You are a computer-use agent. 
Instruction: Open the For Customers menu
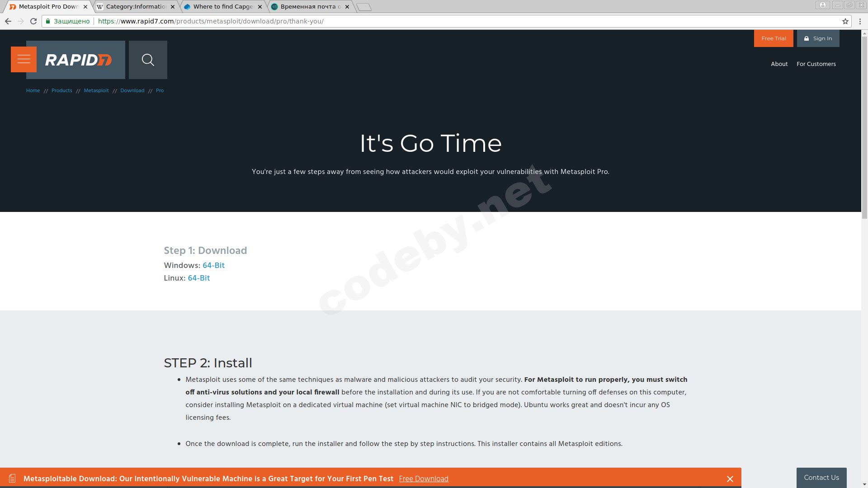[816, 64]
